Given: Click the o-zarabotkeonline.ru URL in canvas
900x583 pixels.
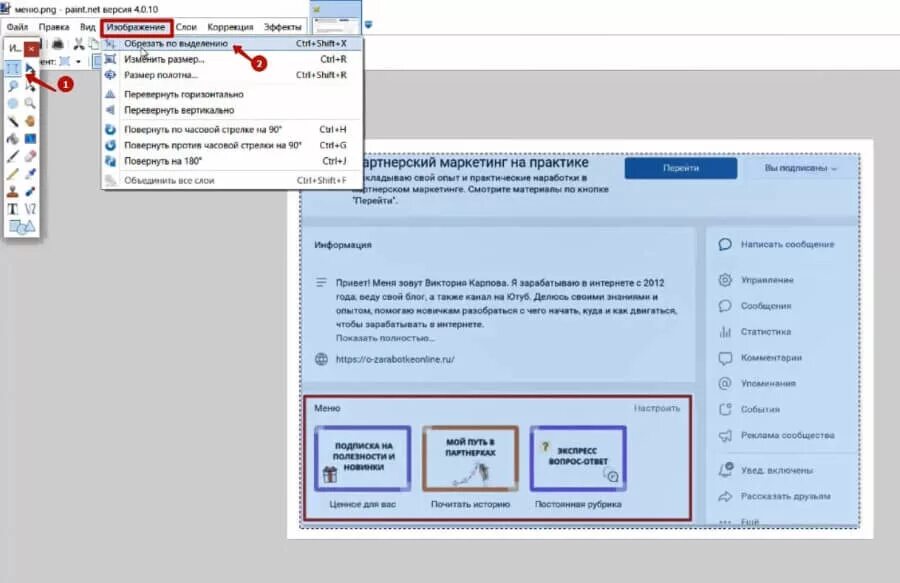Looking at the screenshot, I should [395, 359].
